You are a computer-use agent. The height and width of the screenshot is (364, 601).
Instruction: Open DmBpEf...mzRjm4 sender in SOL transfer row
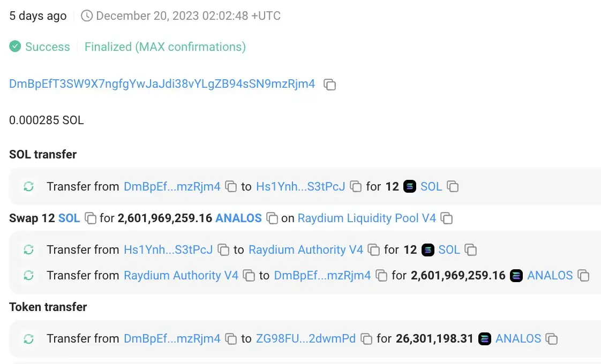(x=172, y=187)
